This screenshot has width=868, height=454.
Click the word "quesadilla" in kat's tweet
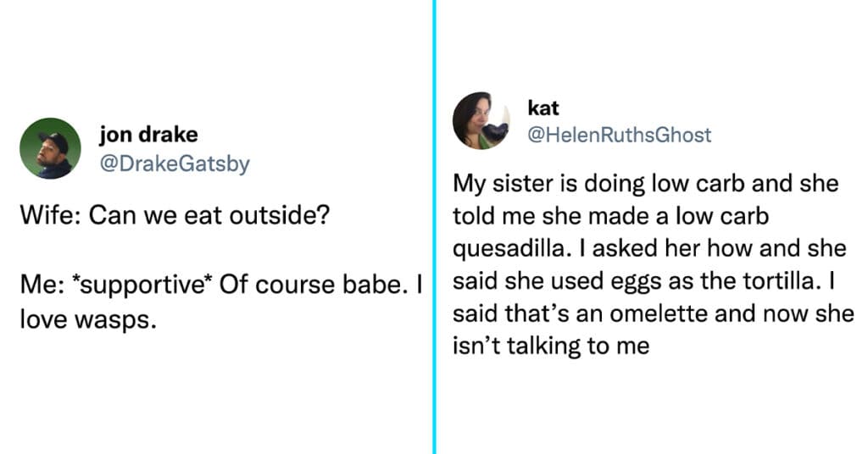(509, 249)
